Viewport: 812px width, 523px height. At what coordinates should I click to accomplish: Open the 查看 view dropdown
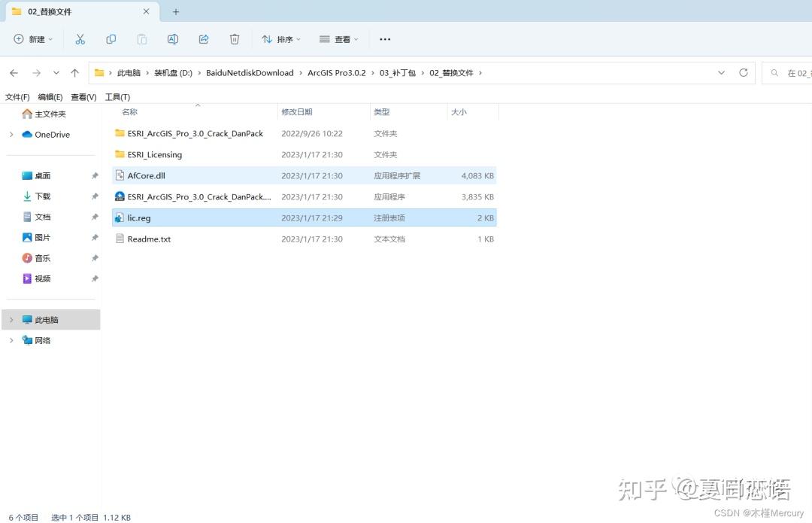pyautogui.click(x=338, y=39)
